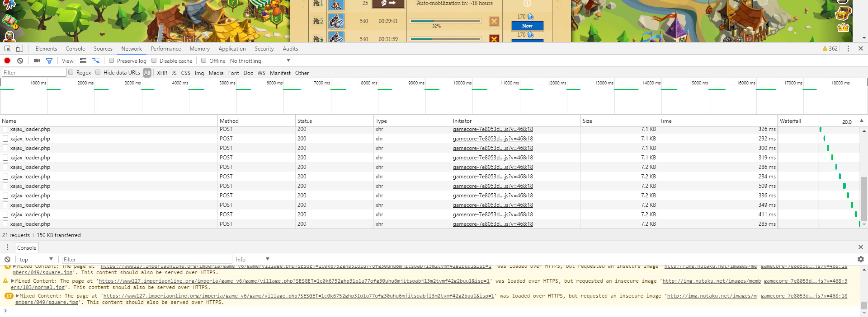Switch to the Sources tab
Image resolution: width=868 pixels, height=317 pixels.
pyautogui.click(x=103, y=48)
